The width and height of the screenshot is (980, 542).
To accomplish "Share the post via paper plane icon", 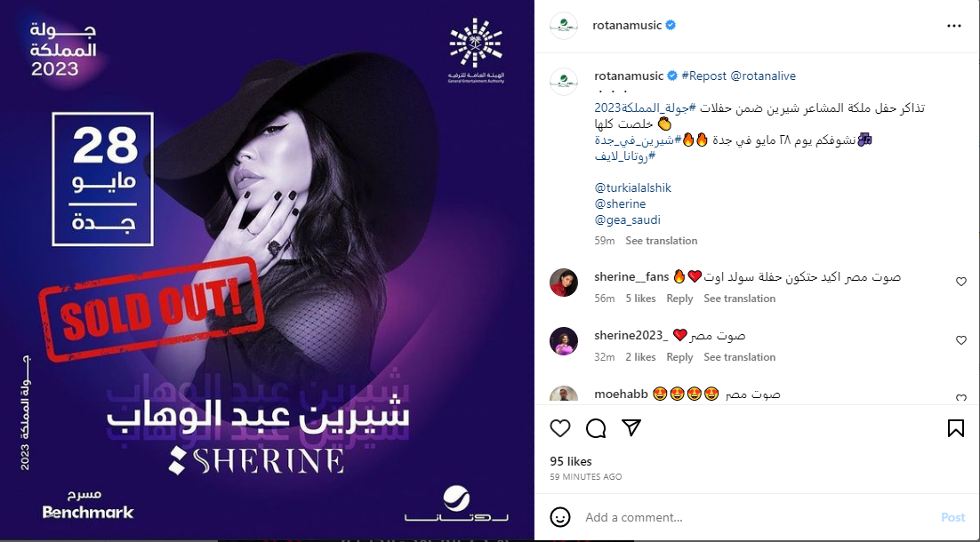I will 632,427.
